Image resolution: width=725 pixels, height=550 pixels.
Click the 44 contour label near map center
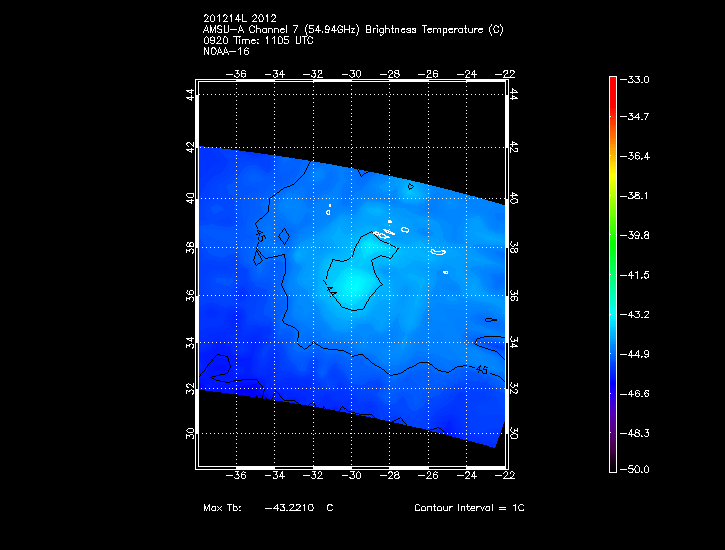331,290
